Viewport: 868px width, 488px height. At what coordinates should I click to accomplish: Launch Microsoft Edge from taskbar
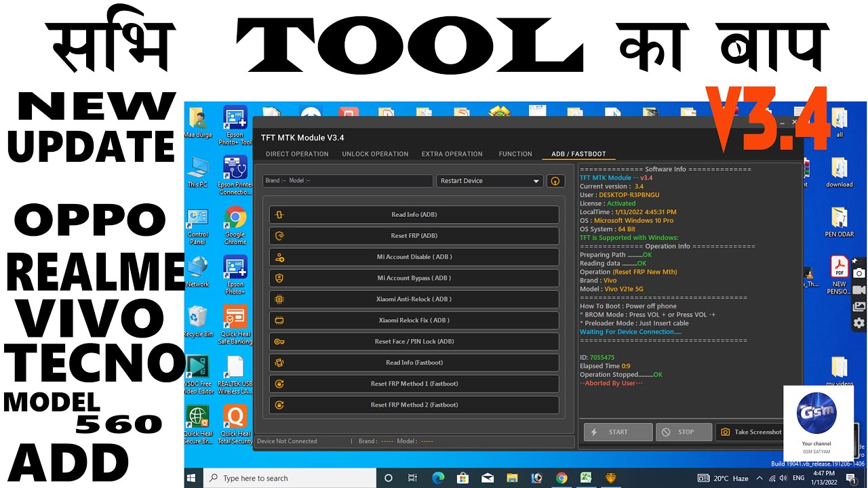pyautogui.click(x=438, y=478)
